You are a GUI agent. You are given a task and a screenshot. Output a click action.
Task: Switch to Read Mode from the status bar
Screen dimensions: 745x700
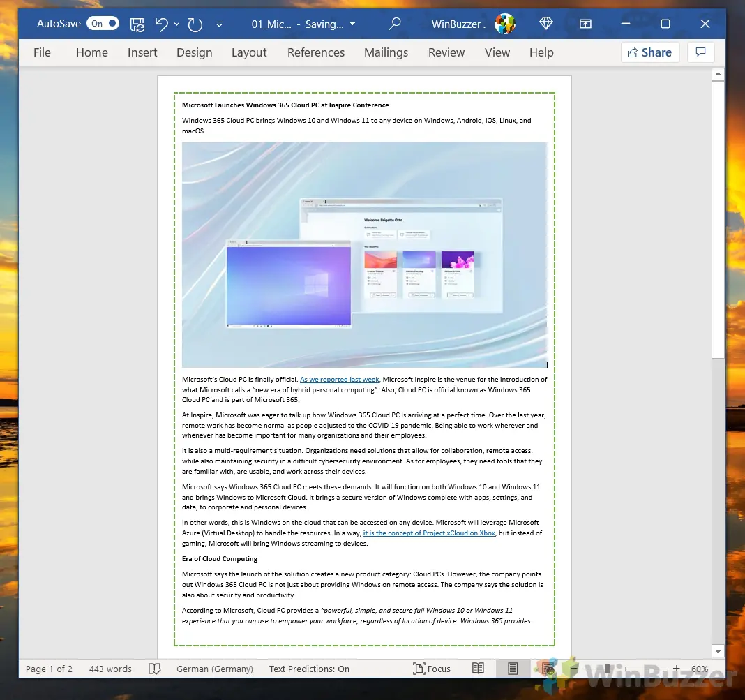click(x=478, y=669)
